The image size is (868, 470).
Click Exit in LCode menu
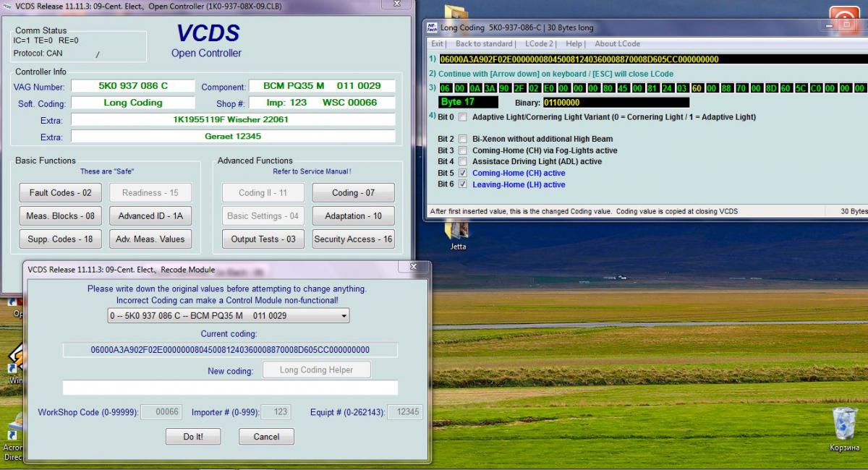click(438, 44)
